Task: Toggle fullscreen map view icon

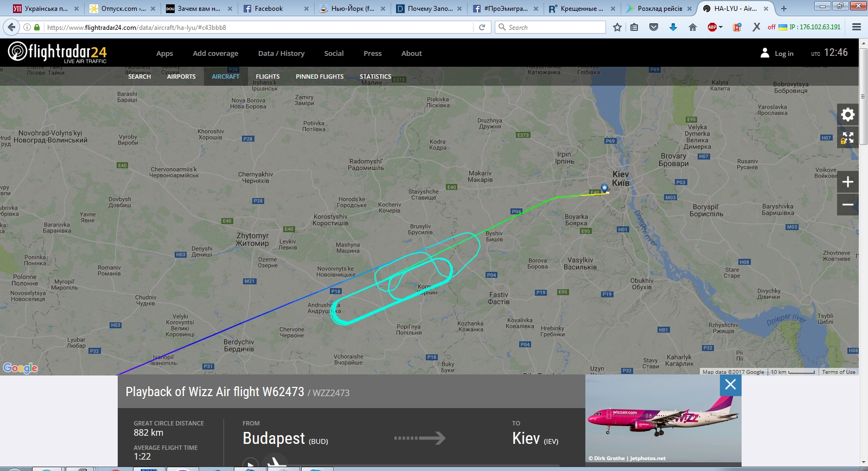Action: [848, 138]
